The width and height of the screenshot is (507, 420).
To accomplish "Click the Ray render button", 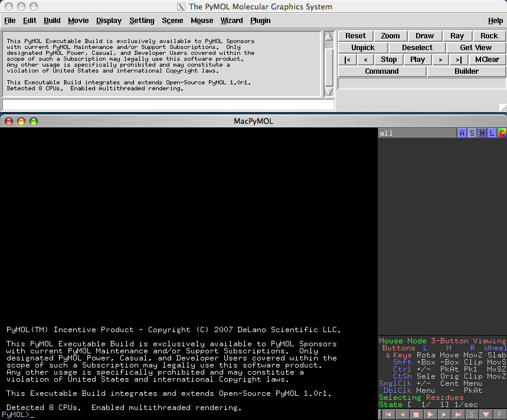I will pyautogui.click(x=457, y=36).
